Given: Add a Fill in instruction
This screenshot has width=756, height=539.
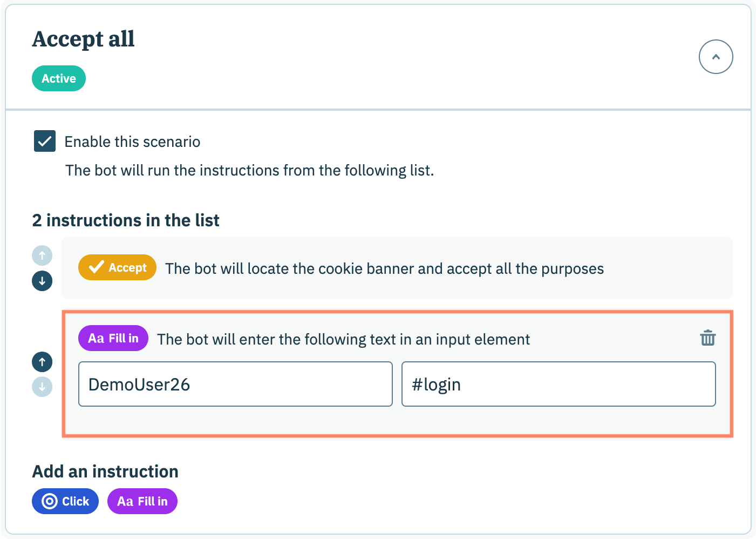Looking at the screenshot, I should (x=142, y=501).
